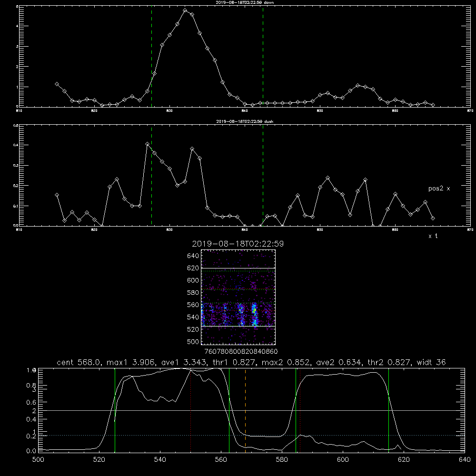Click the orange dashed center line marker
The width and height of the screenshot is (476, 476).
point(245,410)
